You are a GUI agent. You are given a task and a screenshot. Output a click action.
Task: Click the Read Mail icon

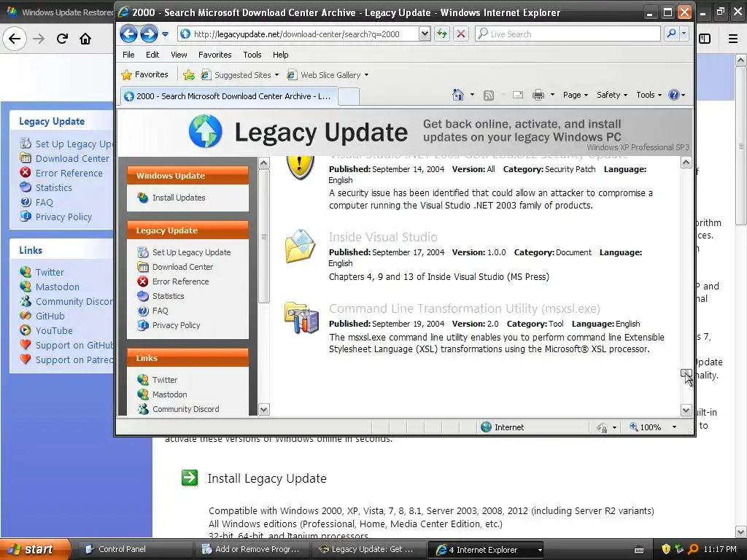[518, 96]
